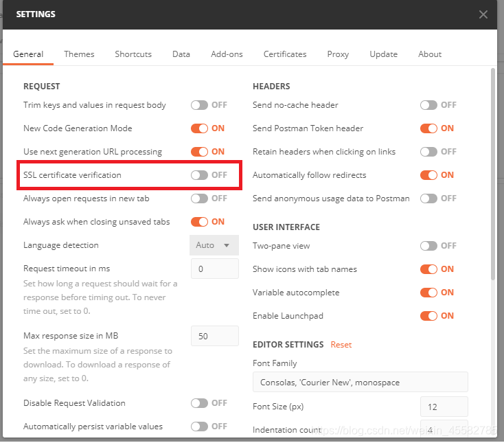
Task: Toggle SSL certificate verification switch
Action: click(199, 175)
